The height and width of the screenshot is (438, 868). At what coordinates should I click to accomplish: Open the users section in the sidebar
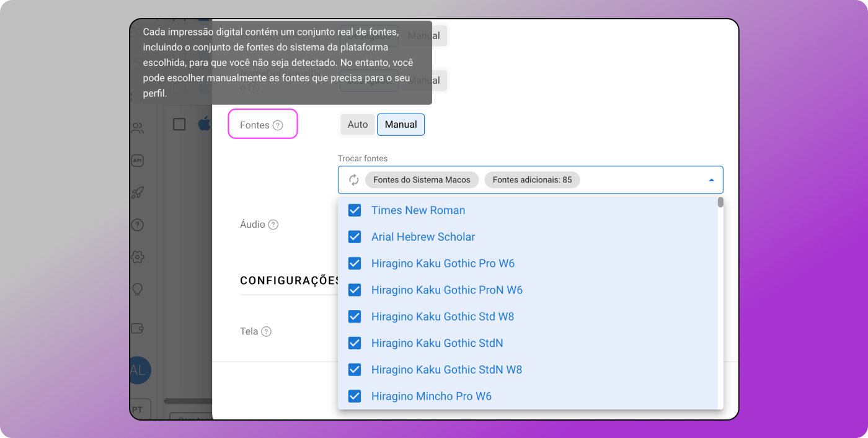point(138,128)
